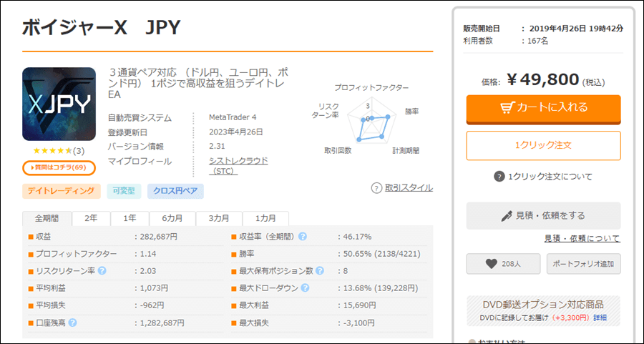Open the 詳細 link for DVD option
Viewport: 644px width, 344px height.
coord(600,318)
